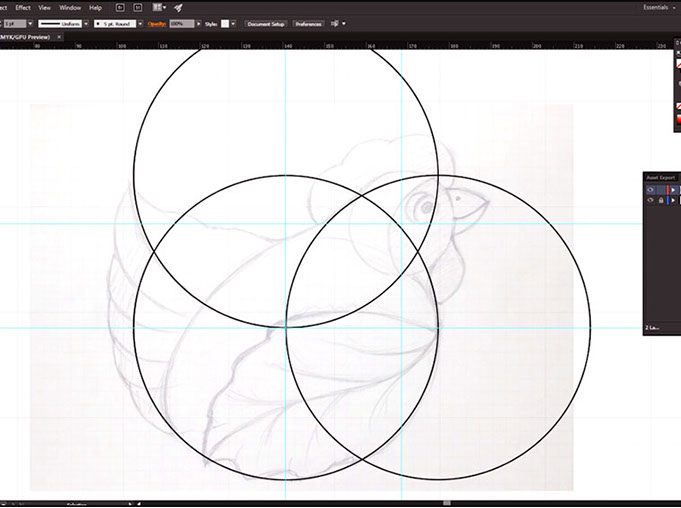
Task: Hide the top layer using eye icon
Action: [650, 189]
